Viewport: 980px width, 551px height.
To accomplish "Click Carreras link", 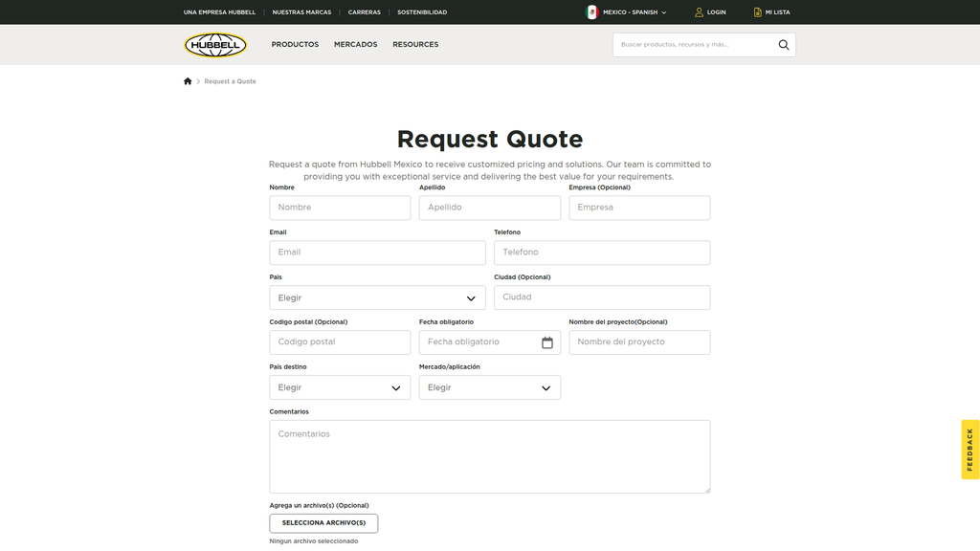I will point(365,11).
